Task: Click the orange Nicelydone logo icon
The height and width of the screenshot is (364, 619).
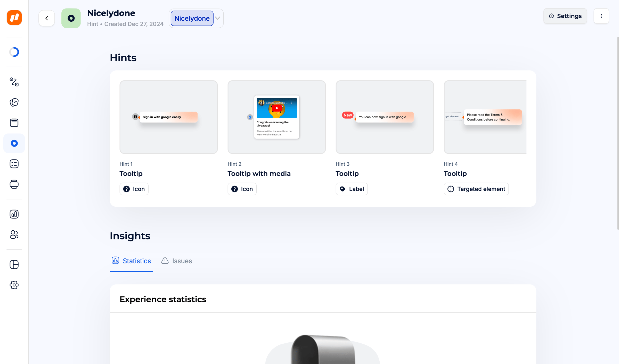Action: (14, 18)
